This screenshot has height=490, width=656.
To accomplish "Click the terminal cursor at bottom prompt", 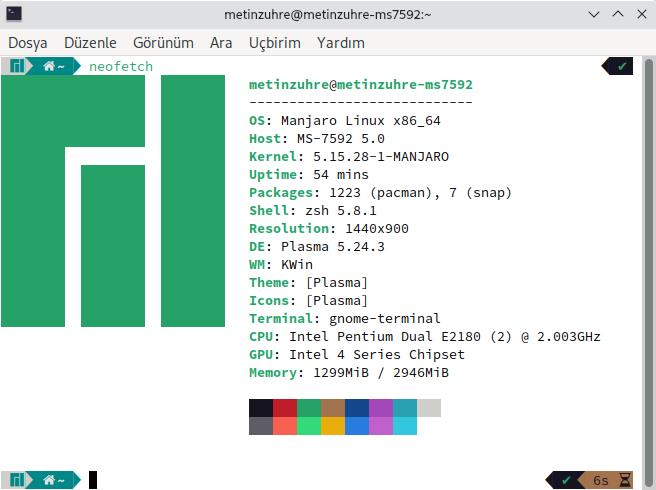I will (x=93, y=480).
